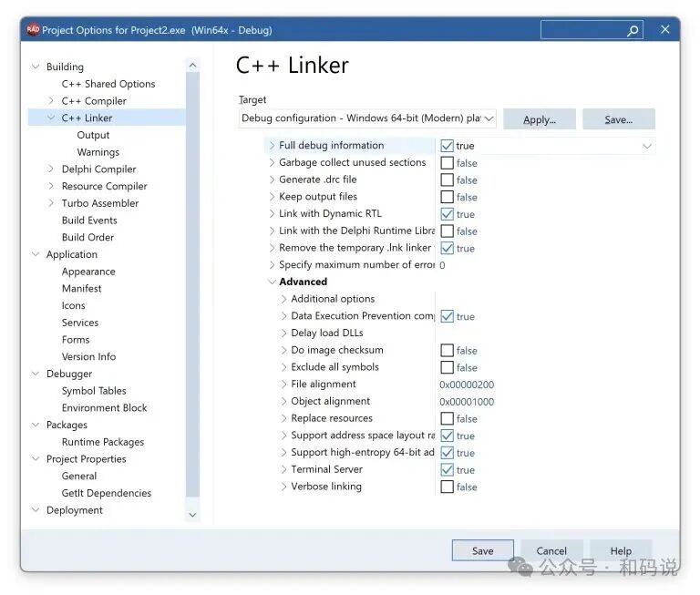The image size is (700, 595).
Task: Expand the Turbo Assembler tree node
Action: pyautogui.click(x=51, y=203)
